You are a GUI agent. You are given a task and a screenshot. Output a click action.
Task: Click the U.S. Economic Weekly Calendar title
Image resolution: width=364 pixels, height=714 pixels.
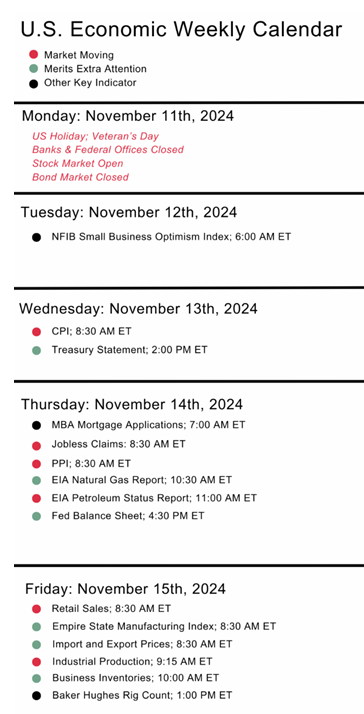pyautogui.click(x=181, y=30)
